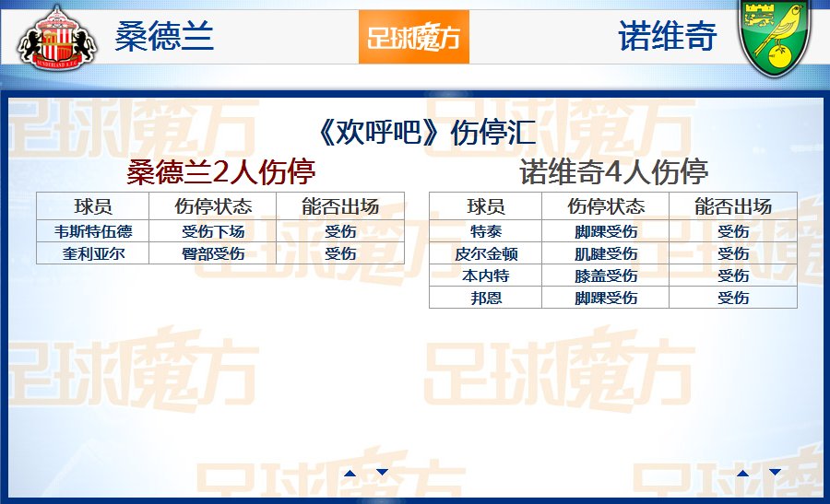Click the 诺维奇4人伤停 heading

coord(613,171)
